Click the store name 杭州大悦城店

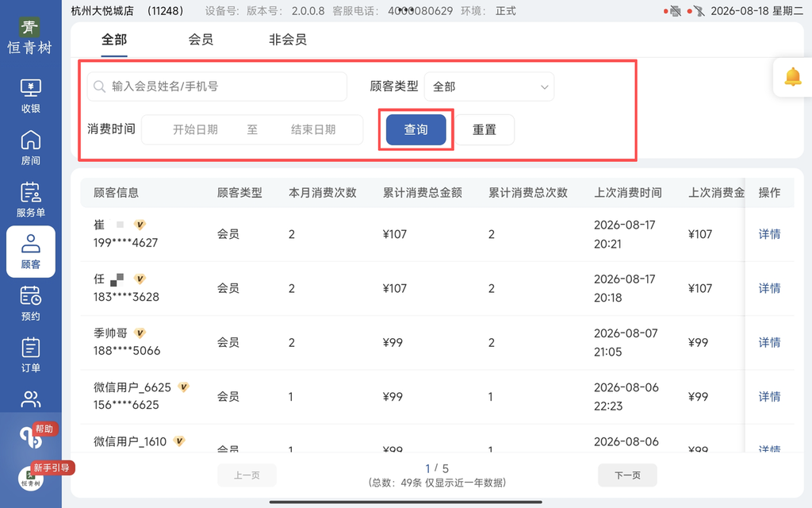(102, 11)
